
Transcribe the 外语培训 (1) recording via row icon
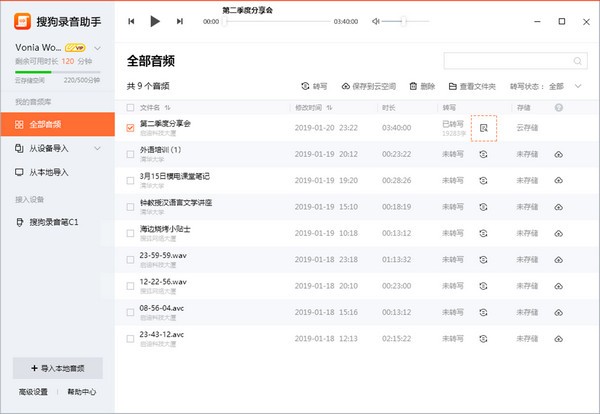tap(483, 154)
